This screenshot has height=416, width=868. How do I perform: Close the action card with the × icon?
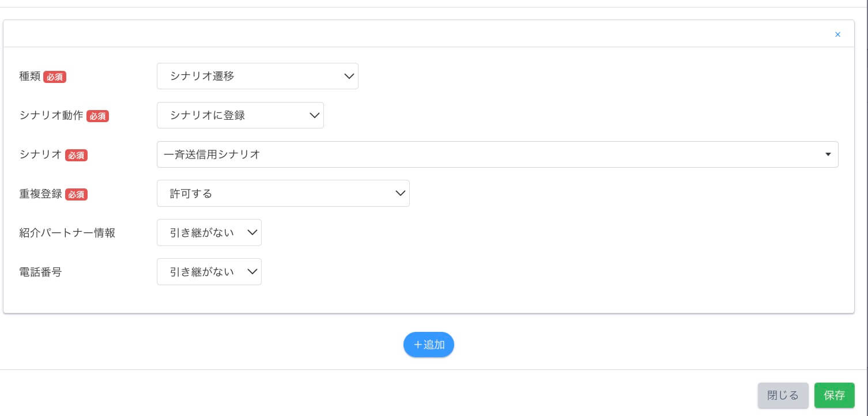pyautogui.click(x=837, y=35)
